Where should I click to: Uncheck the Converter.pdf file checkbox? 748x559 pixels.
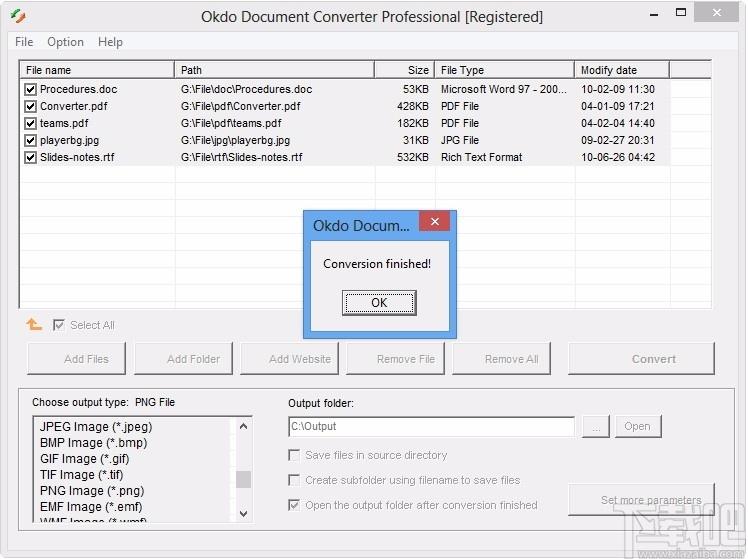coord(31,106)
